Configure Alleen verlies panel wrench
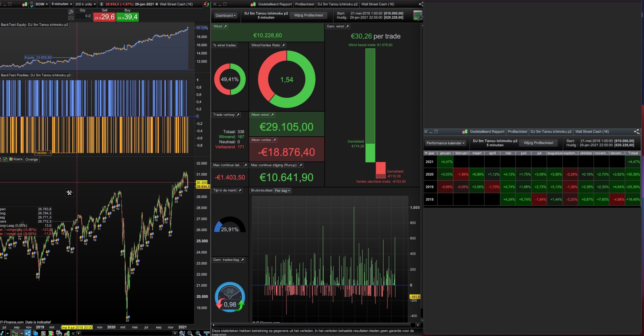 click(275, 140)
